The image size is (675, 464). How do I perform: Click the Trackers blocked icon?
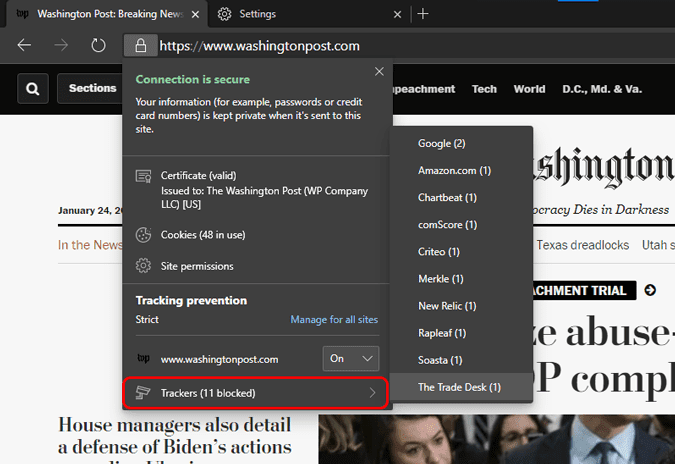tap(143, 393)
